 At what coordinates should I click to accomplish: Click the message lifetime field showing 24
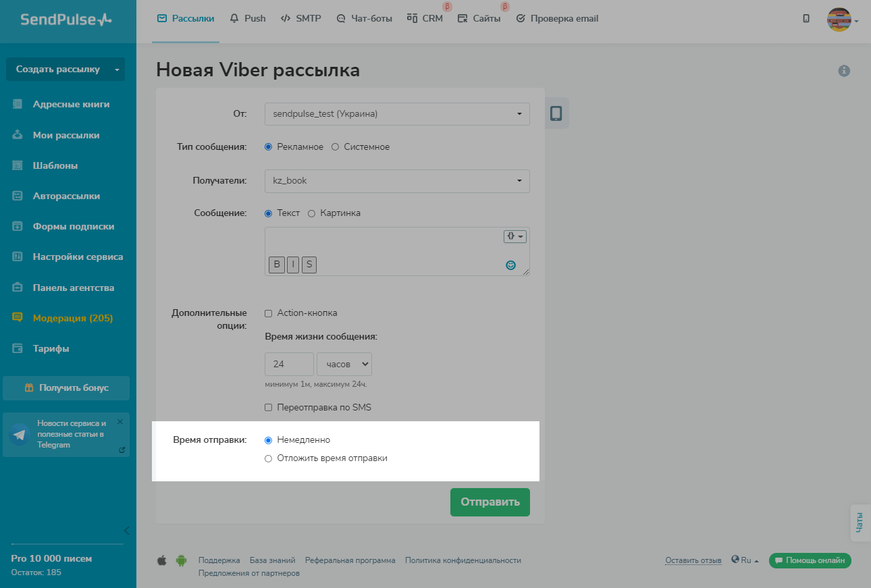point(289,364)
